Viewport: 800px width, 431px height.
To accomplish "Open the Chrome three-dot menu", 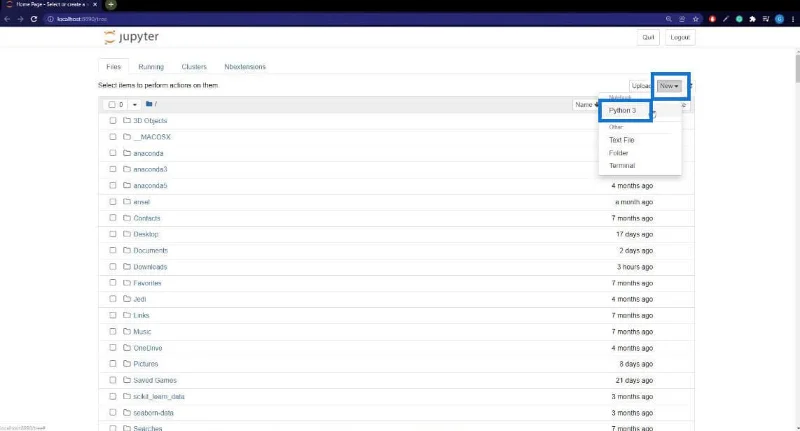I will [x=792, y=19].
